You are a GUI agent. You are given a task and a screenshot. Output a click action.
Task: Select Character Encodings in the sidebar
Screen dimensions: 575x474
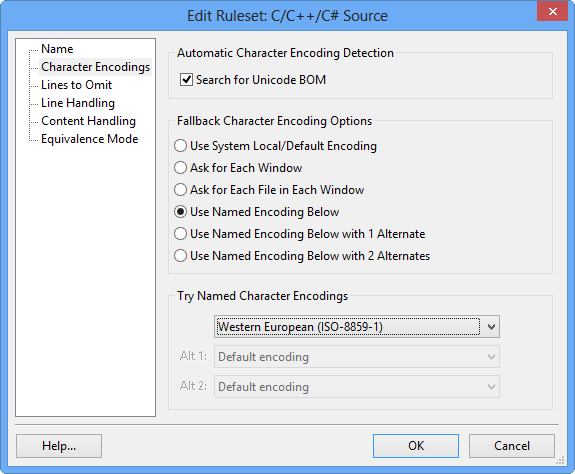tap(95, 67)
